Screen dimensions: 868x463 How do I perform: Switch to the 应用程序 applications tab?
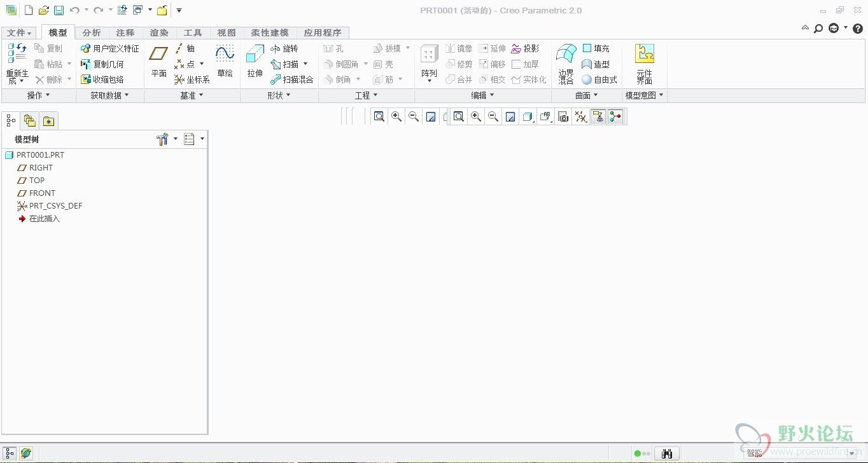tap(323, 33)
